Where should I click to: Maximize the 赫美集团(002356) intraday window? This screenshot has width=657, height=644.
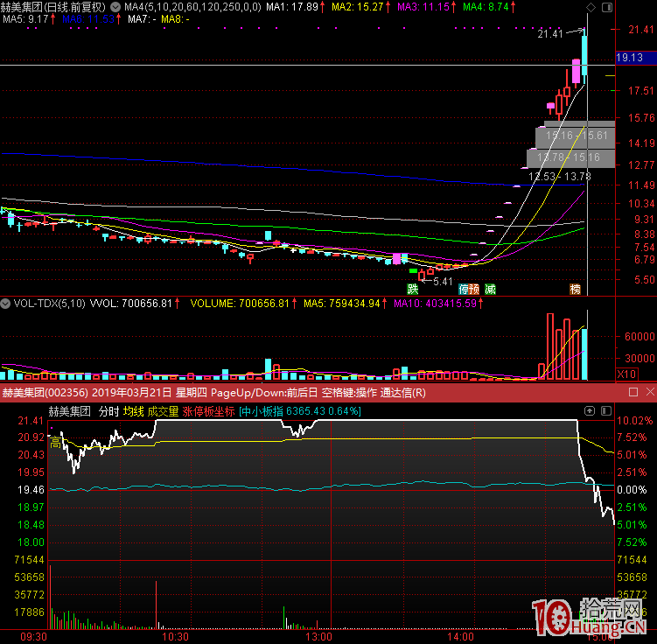click(633, 392)
